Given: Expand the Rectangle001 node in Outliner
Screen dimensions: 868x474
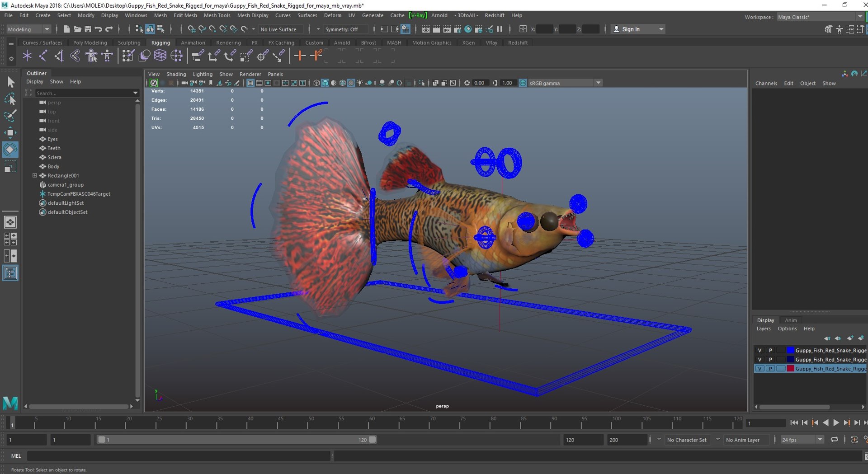Looking at the screenshot, I should click(34, 175).
